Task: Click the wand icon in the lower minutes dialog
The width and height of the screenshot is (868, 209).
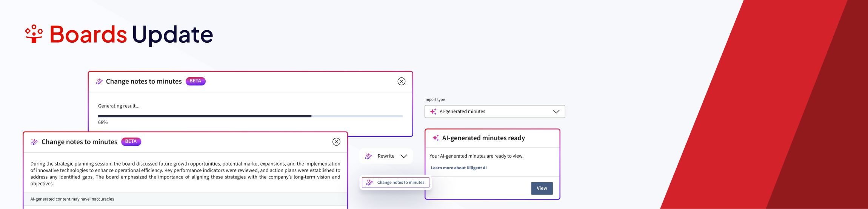Action: pyautogui.click(x=34, y=142)
